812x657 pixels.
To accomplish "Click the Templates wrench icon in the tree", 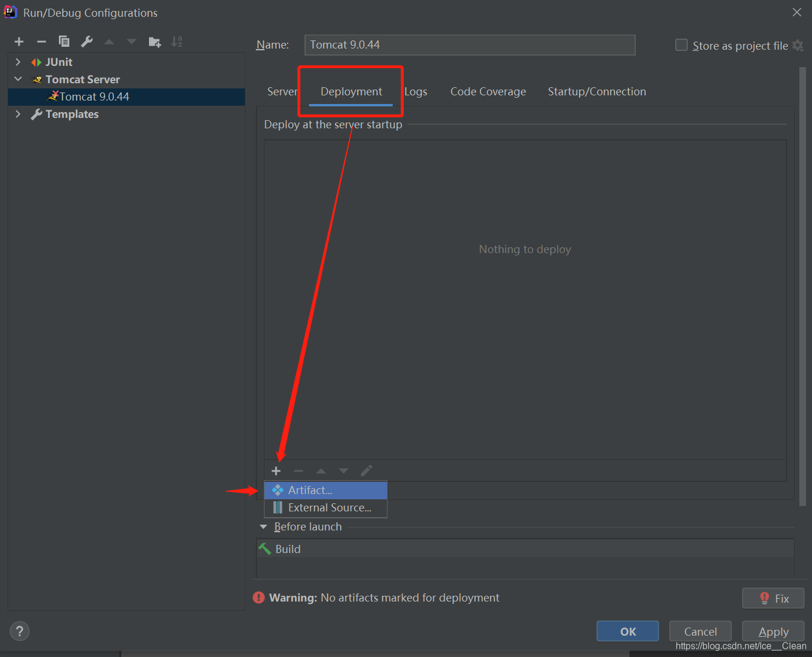I will coord(36,114).
